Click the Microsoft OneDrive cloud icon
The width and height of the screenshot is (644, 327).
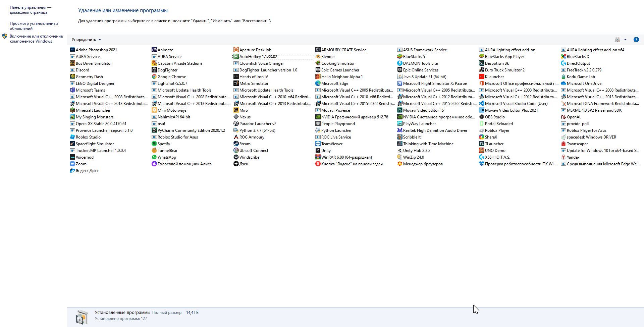pos(563,83)
